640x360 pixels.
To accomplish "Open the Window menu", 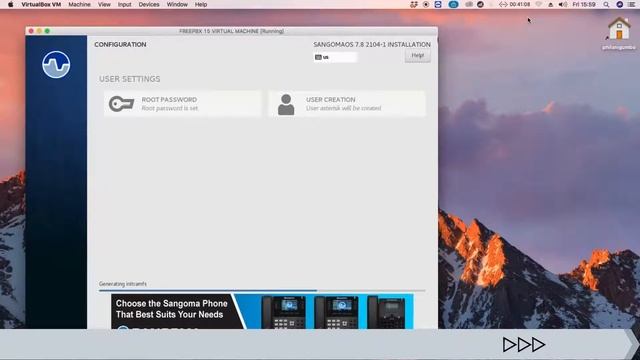I will click(x=177, y=4).
